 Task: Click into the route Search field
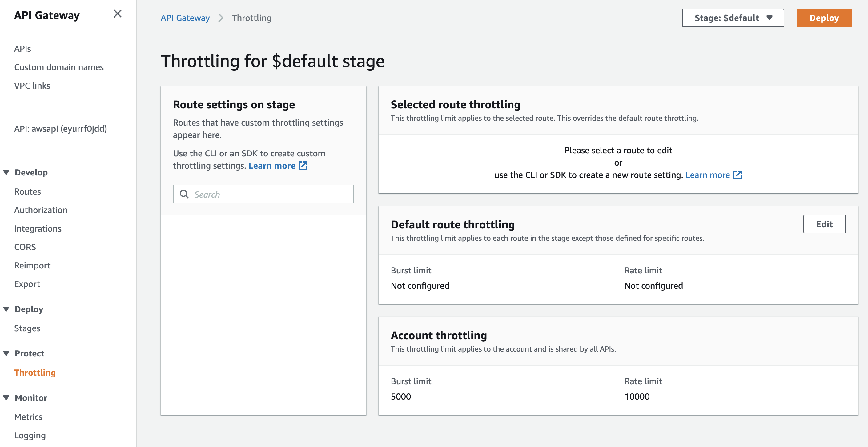click(x=270, y=194)
